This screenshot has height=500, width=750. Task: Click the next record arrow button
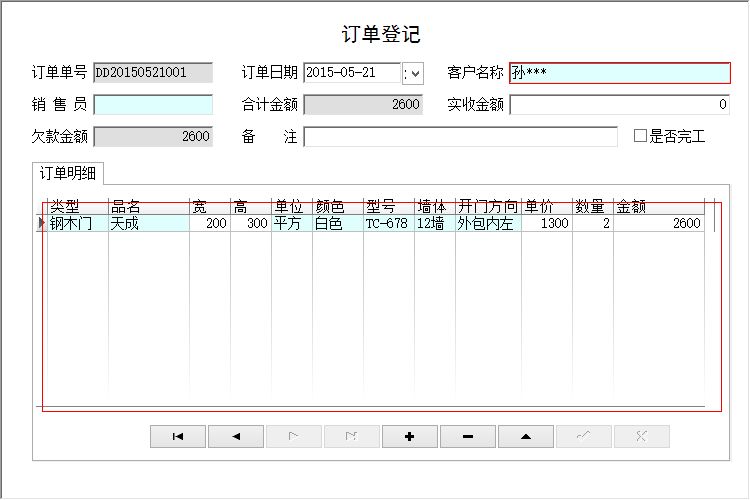pyautogui.click(x=293, y=436)
